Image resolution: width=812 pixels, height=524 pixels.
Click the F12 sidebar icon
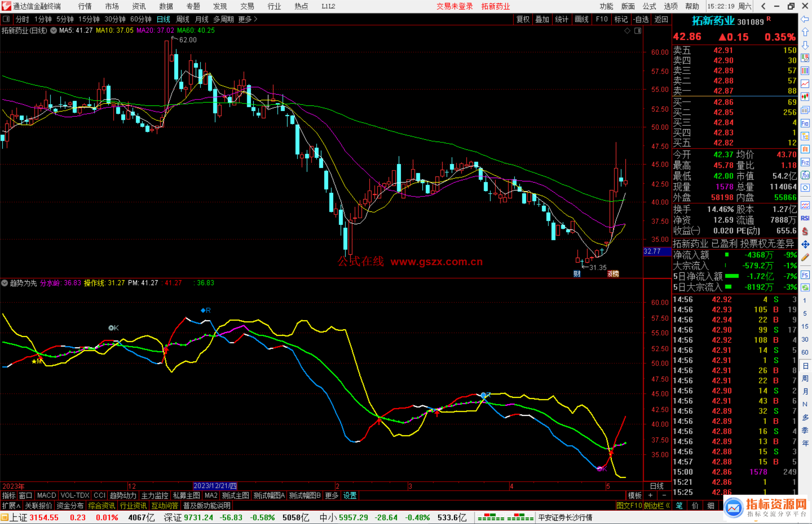point(805,162)
